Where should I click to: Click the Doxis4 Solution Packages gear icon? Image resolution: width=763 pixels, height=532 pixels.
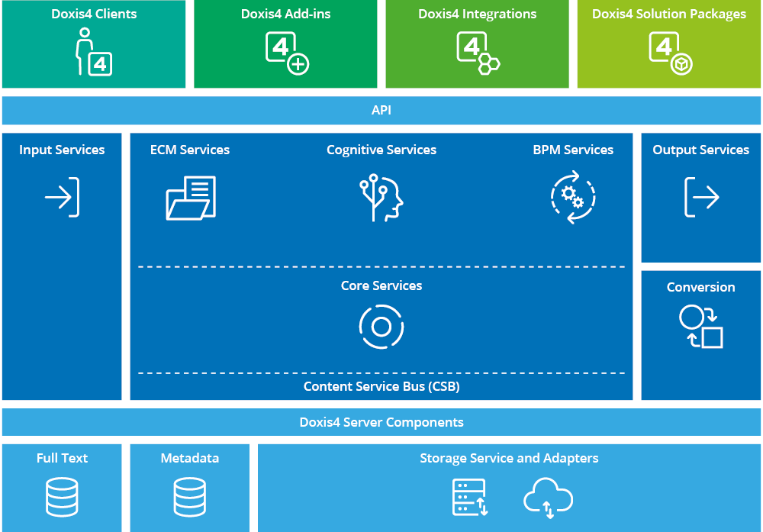pyautogui.click(x=668, y=52)
